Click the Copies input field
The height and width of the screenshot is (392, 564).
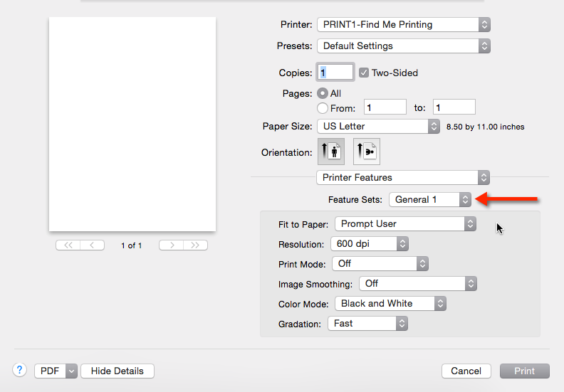(335, 73)
